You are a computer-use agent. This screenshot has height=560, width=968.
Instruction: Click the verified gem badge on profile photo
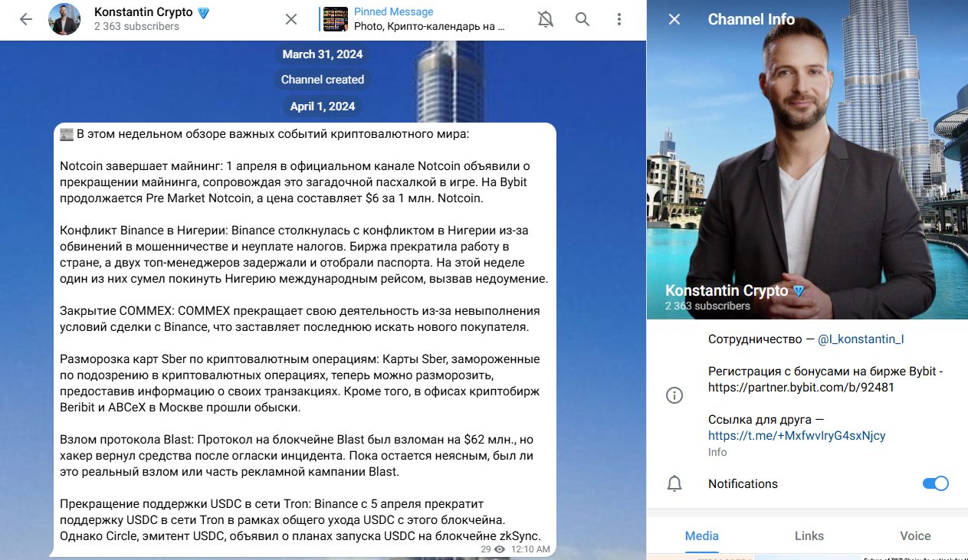(798, 291)
